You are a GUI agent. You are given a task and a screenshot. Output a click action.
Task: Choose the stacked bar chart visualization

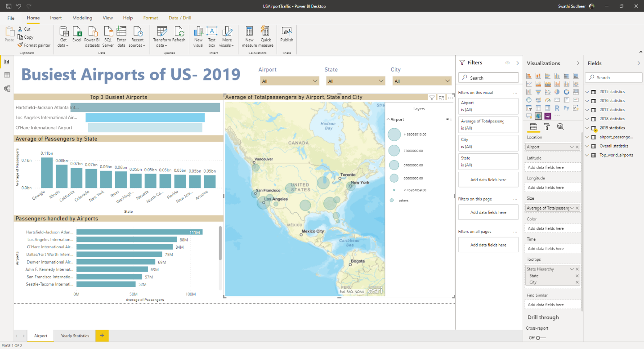click(529, 76)
